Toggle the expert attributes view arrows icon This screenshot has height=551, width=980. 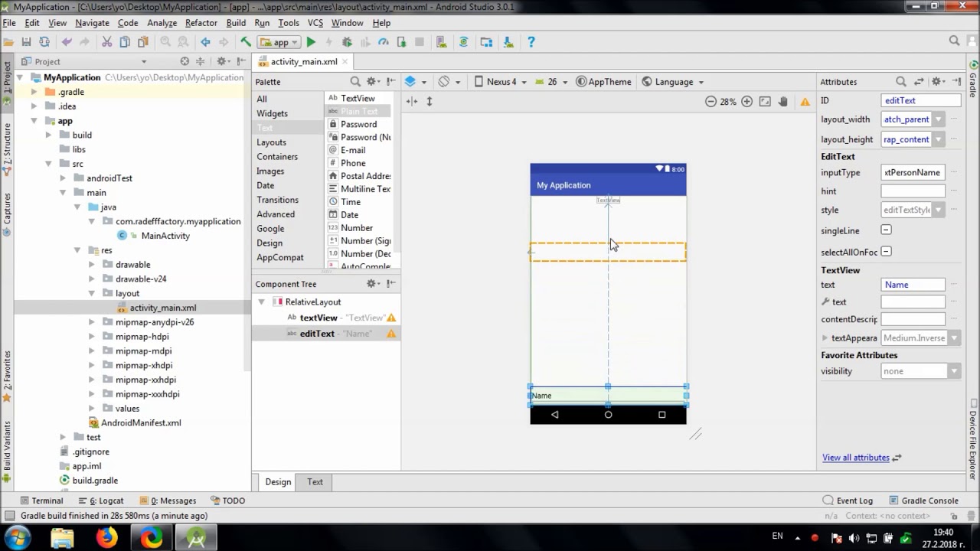(919, 81)
